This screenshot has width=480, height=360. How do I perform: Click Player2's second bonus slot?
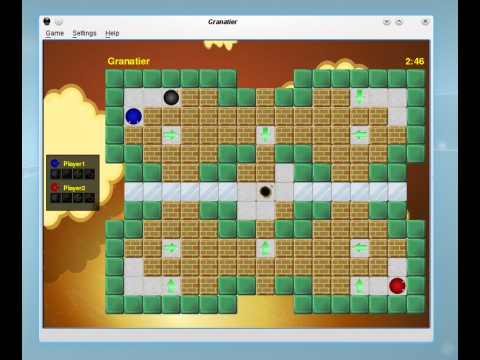(x=67, y=198)
